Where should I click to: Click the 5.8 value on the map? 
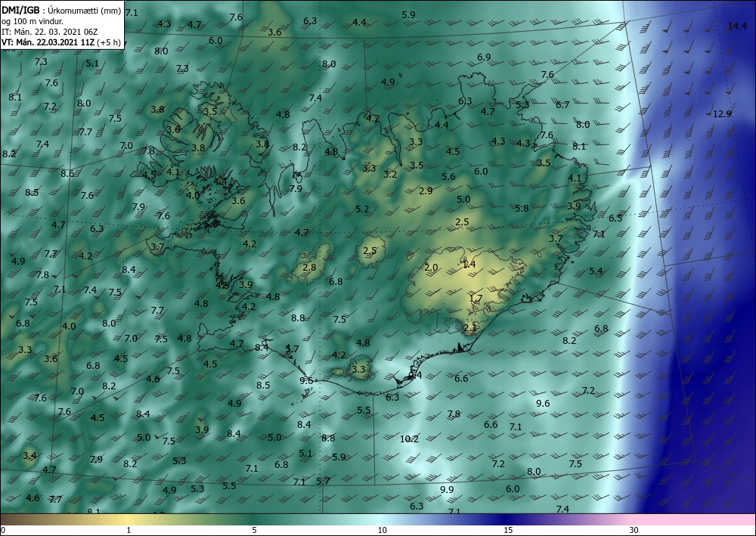click(x=522, y=208)
